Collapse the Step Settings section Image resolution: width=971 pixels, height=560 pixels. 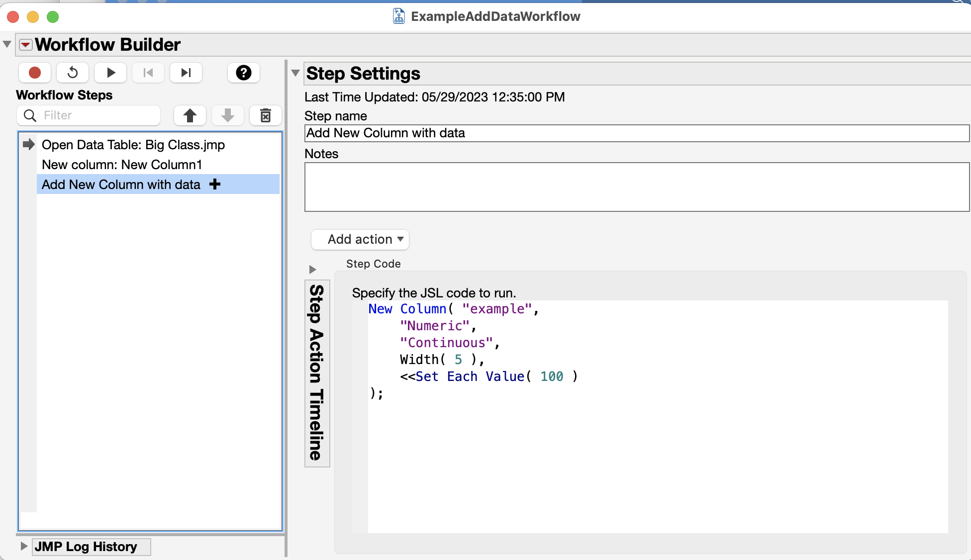pos(295,73)
